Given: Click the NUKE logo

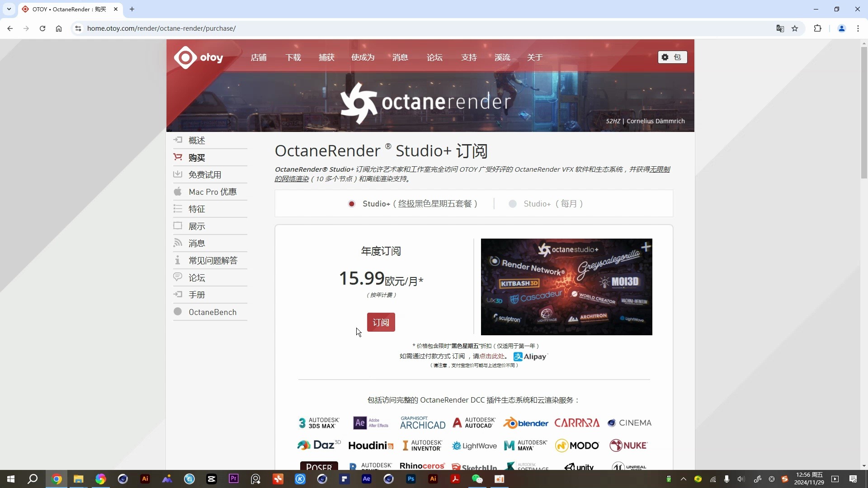Looking at the screenshot, I should pos(628,446).
